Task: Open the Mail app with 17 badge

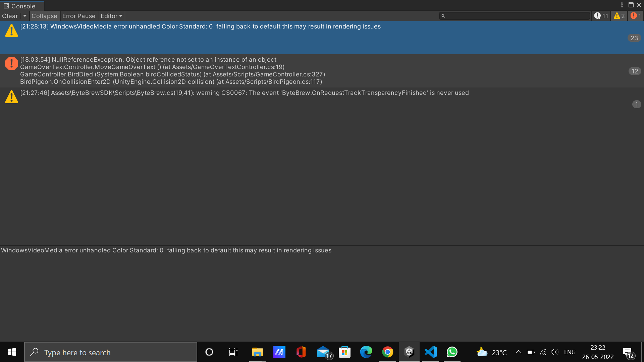Action: click(x=323, y=352)
